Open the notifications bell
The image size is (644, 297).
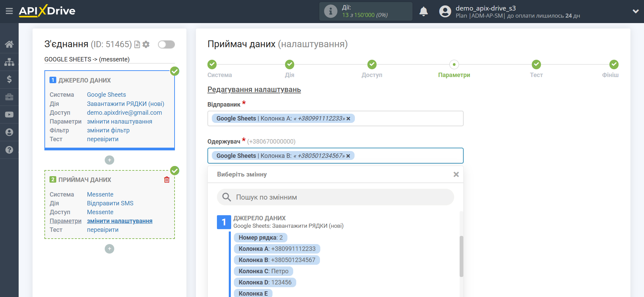423,12
